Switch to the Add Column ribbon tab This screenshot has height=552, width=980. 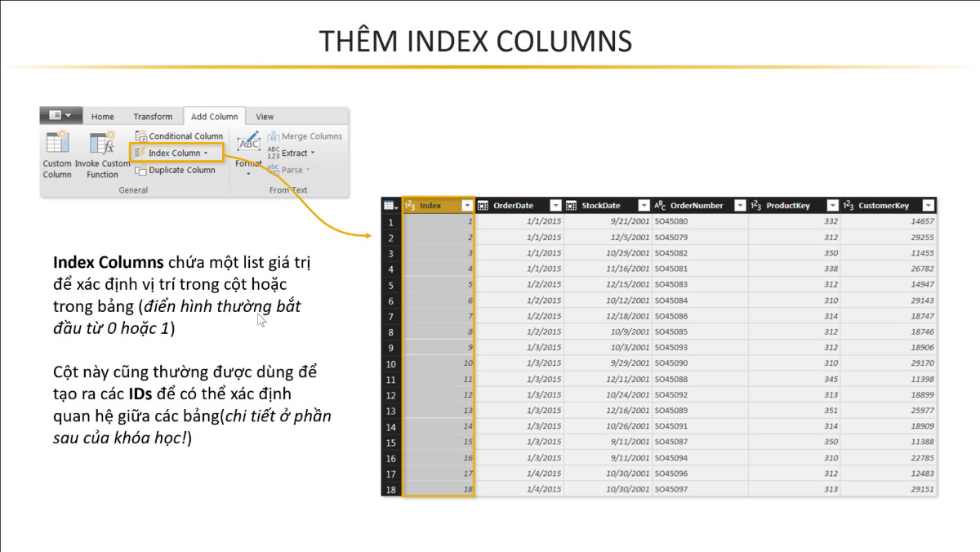[214, 116]
